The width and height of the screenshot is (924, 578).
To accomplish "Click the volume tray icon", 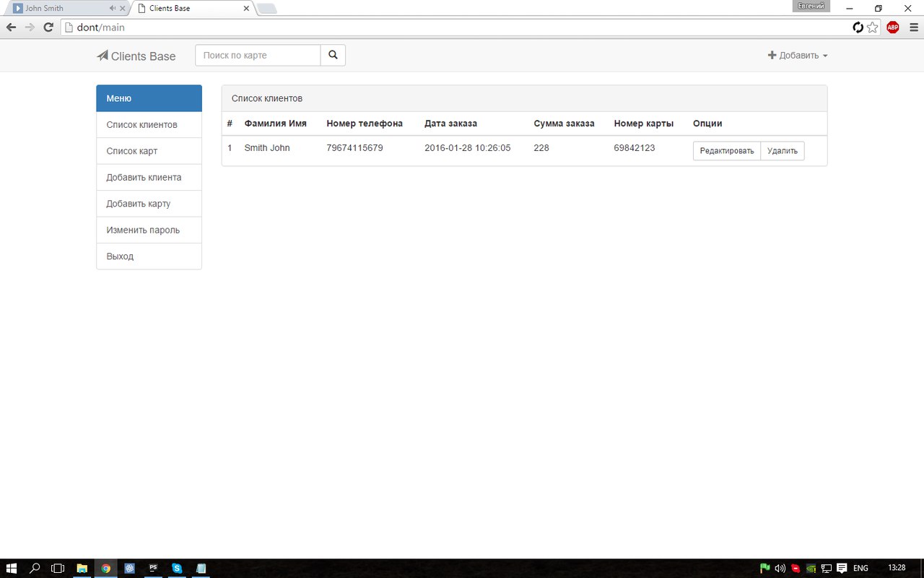I will coord(780,568).
